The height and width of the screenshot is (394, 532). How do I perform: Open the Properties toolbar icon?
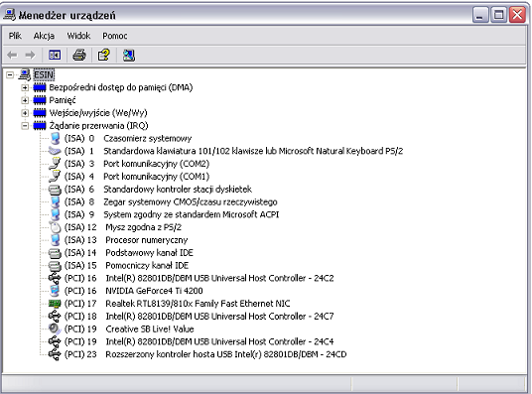tap(104, 55)
